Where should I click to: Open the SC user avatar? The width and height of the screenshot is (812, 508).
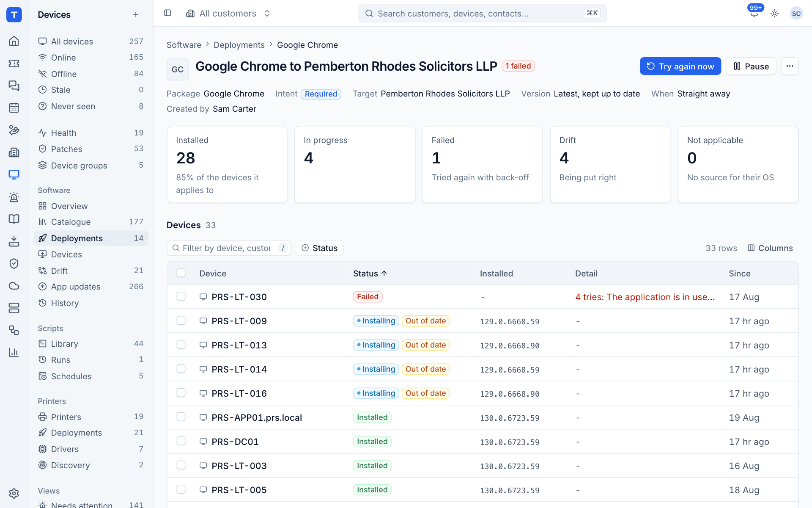coord(796,14)
